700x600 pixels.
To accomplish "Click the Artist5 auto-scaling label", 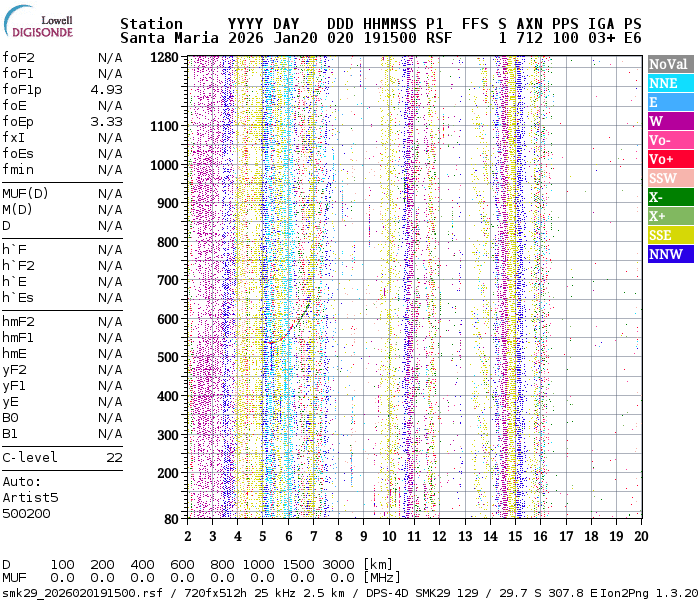I will point(30,497).
